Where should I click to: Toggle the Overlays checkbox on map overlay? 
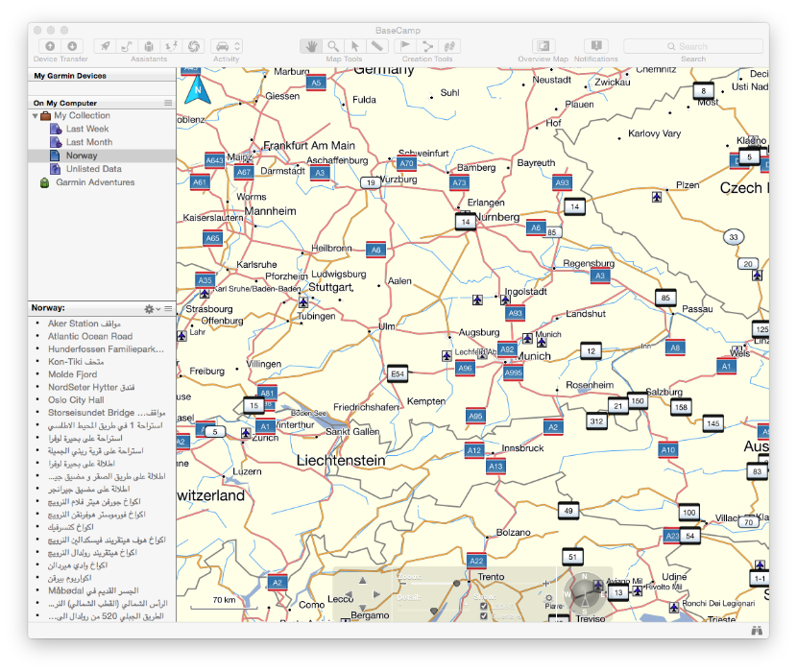coord(483,616)
